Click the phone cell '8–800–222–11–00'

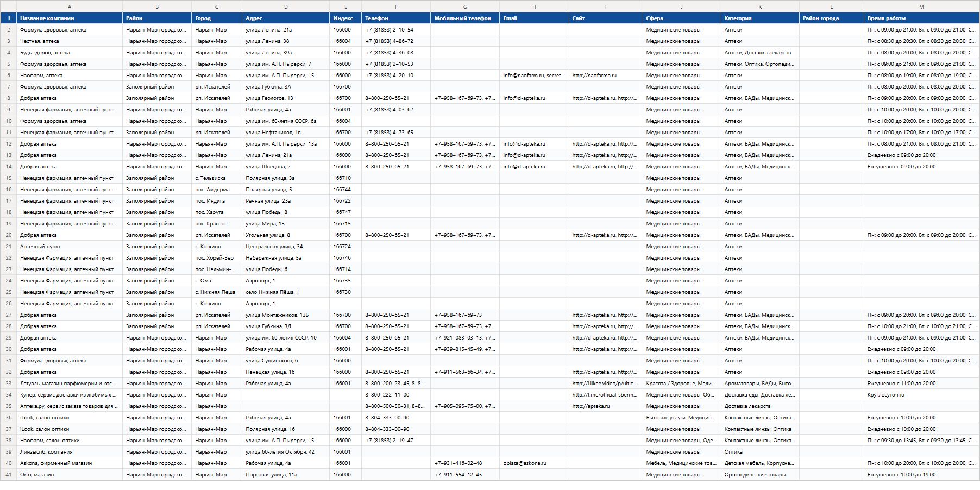(396, 395)
